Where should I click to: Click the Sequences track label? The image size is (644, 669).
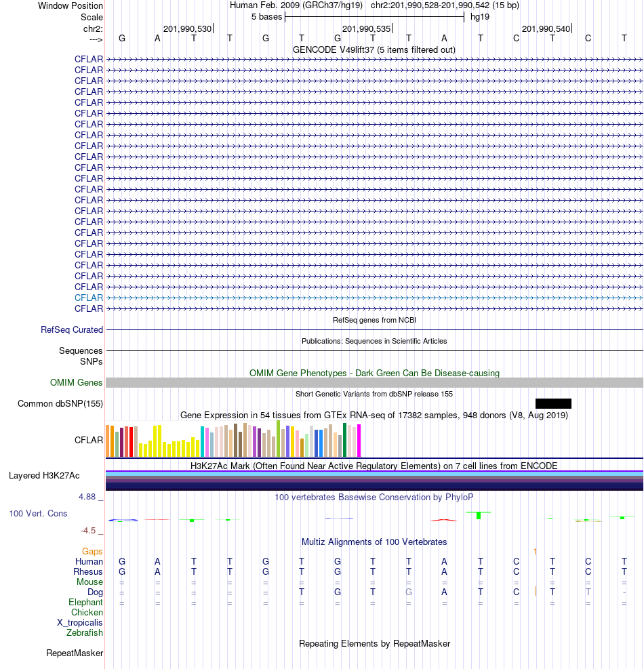(81, 350)
